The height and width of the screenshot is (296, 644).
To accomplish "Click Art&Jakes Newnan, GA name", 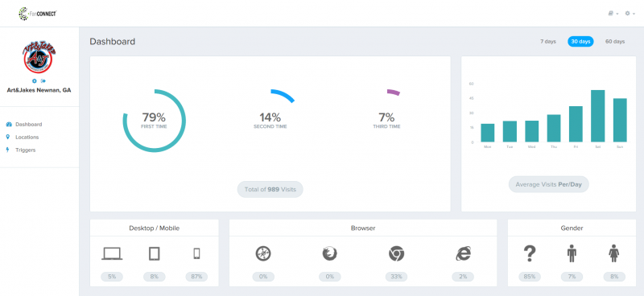I will [39, 90].
